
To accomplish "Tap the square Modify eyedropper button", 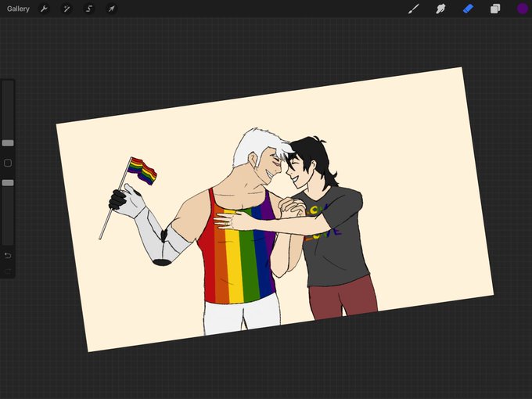I will pos(8,164).
